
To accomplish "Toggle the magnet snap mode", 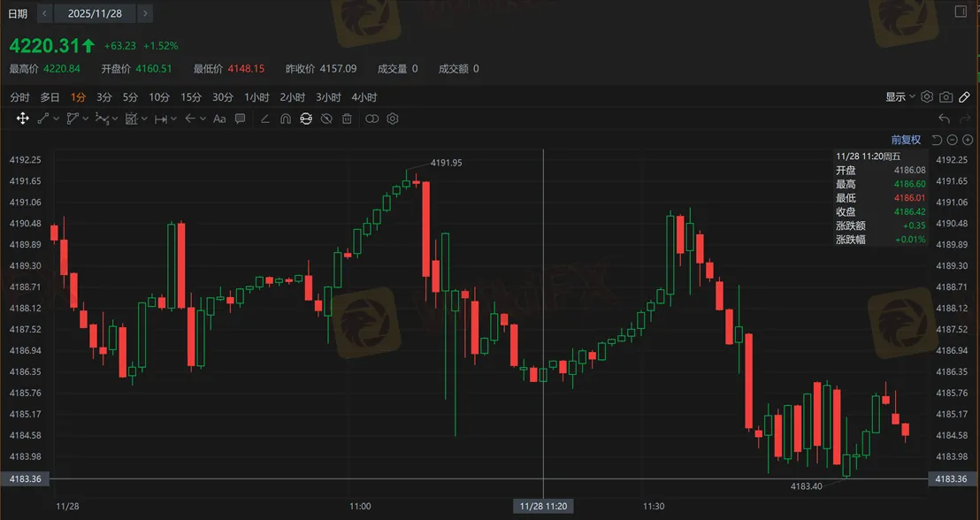I will 286,119.
